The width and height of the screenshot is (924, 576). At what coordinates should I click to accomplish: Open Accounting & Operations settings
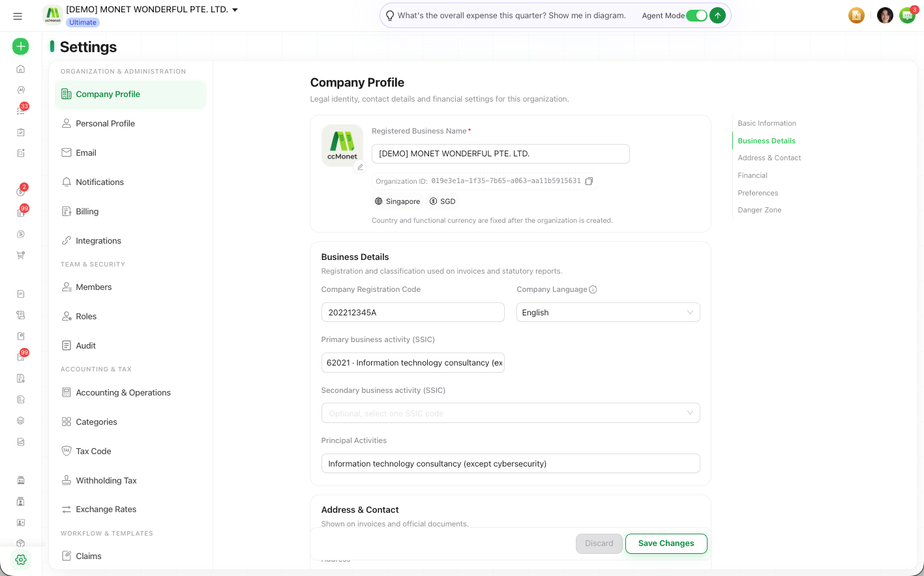click(x=130, y=392)
